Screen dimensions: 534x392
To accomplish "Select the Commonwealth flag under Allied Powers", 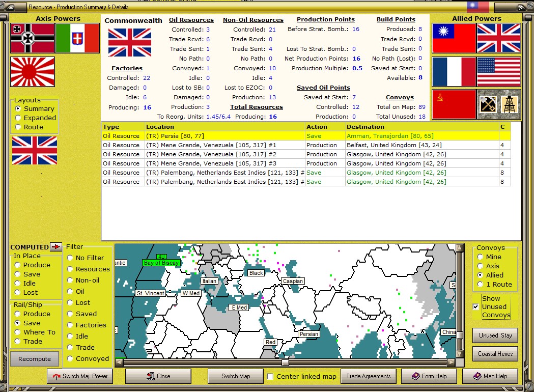I will point(499,38).
